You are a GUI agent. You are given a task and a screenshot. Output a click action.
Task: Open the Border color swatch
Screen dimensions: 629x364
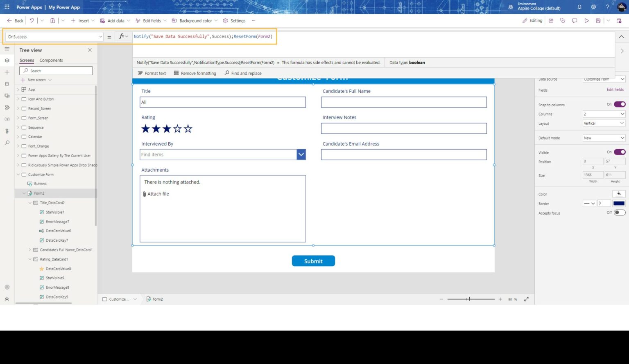click(619, 203)
